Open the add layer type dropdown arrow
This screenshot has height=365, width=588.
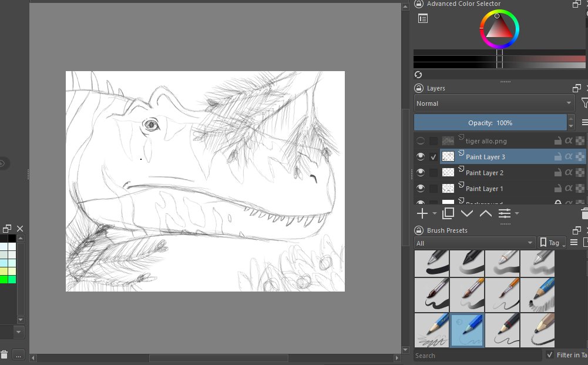tap(434, 213)
